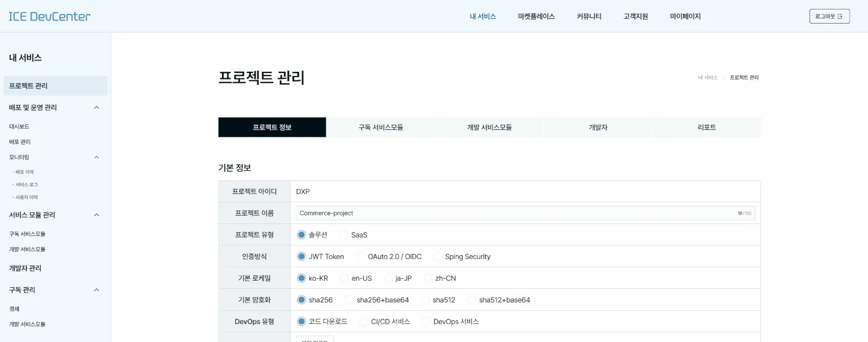Click the 로그아웃 button
This screenshot has height=342, width=868.
[830, 17]
